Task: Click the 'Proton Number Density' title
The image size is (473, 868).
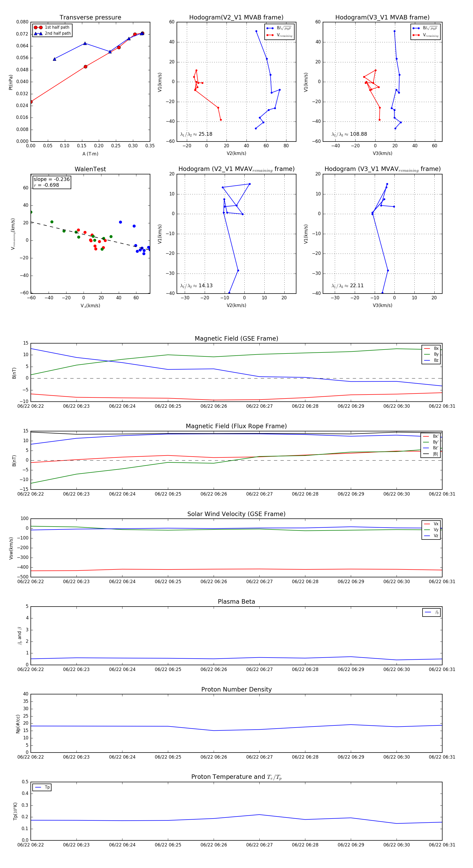Action: 236,689
